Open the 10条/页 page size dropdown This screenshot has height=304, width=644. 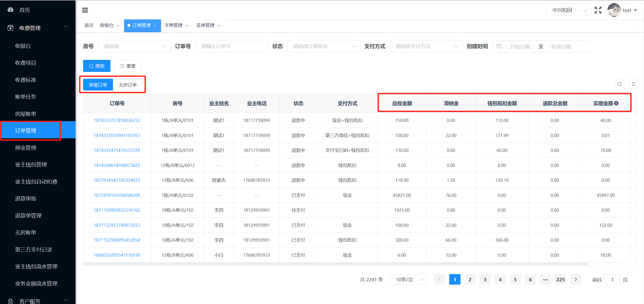[408, 280]
